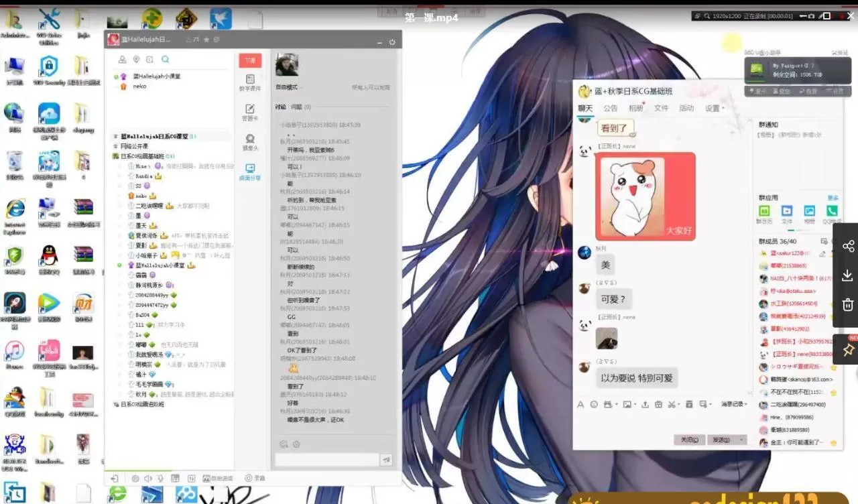Image resolution: width=858 pixels, height=504 pixels.
Task: Click the image icon in group chat toolbar
Action: click(628, 404)
